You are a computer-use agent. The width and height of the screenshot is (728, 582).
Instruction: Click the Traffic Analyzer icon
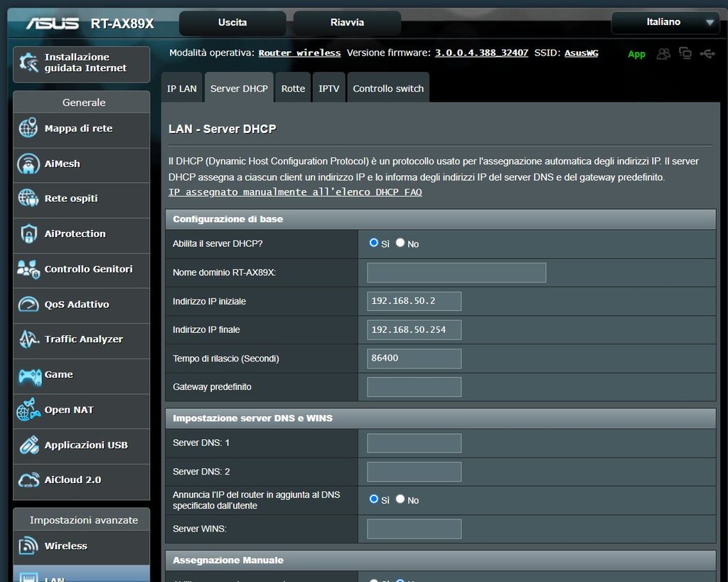click(28, 339)
